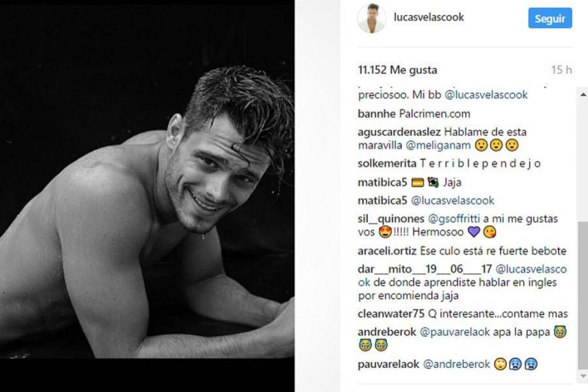Open the lucasvelascook username in header
This screenshot has width=588, height=392.
click(429, 17)
